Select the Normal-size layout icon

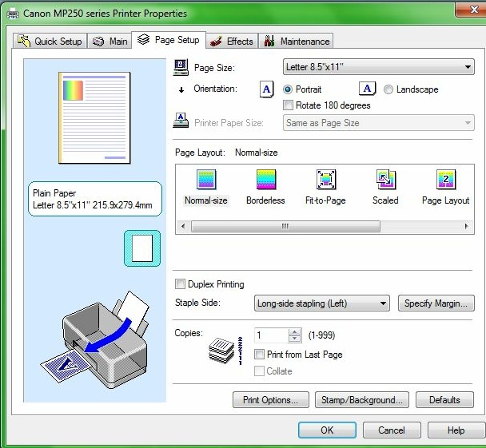coord(206,179)
